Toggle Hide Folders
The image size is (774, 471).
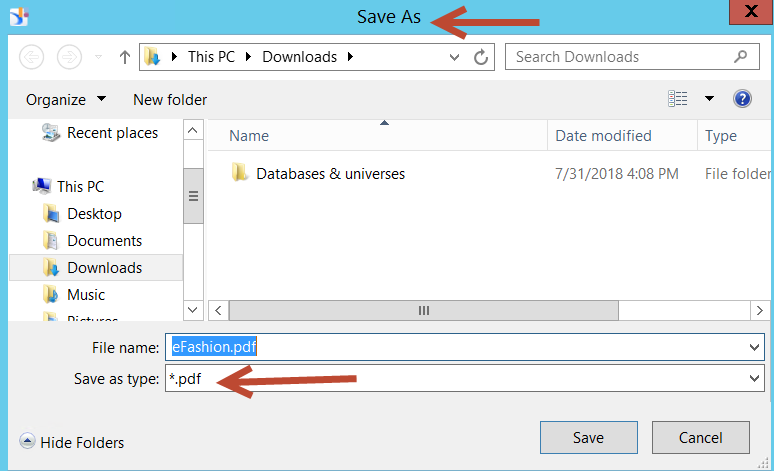(x=72, y=442)
